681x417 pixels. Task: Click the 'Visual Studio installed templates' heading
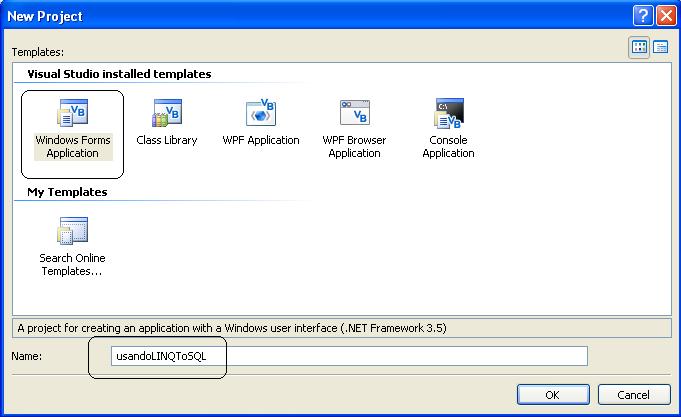tap(119, 74)
